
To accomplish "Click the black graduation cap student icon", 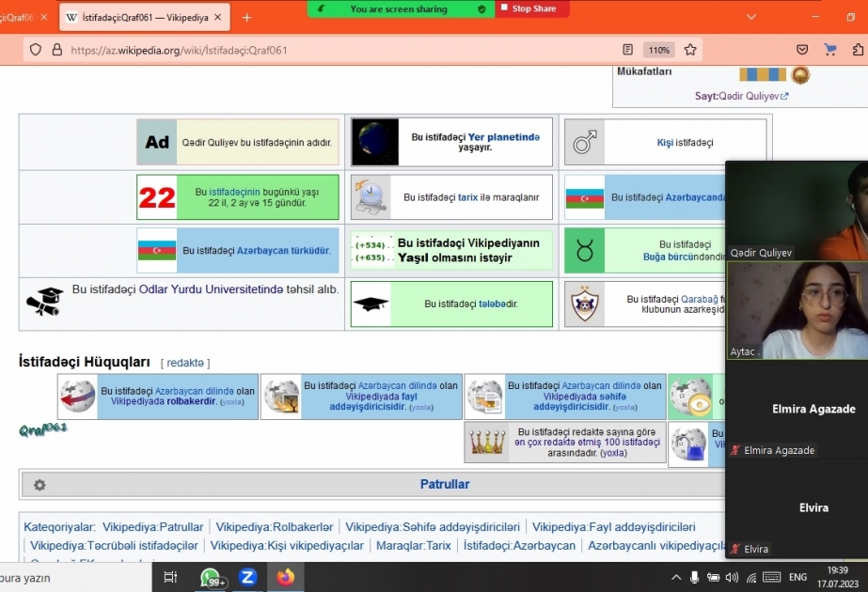I will click(371, 304).
